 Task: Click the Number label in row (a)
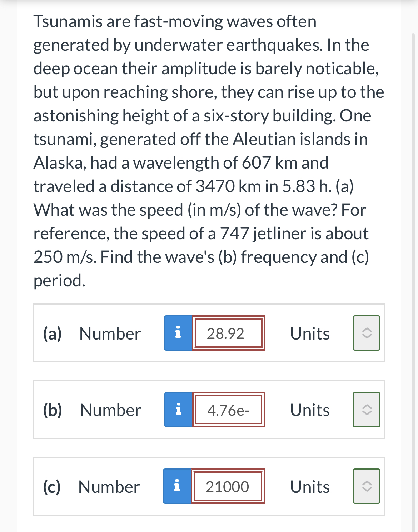[109, 333]
